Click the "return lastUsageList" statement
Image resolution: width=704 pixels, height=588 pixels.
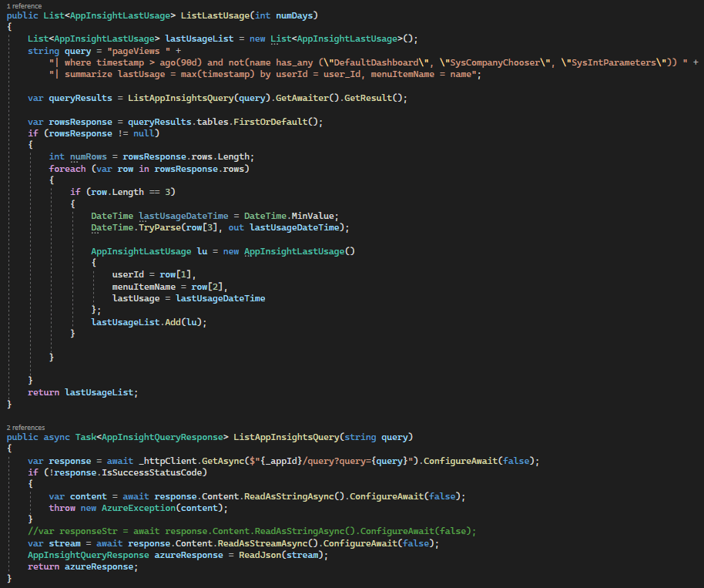pyautogui.click(x=83, y=393)
